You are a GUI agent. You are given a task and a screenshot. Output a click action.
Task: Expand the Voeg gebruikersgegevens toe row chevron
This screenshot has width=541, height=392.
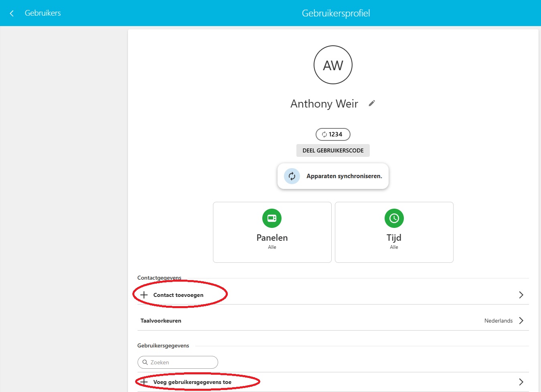(521, 382)
